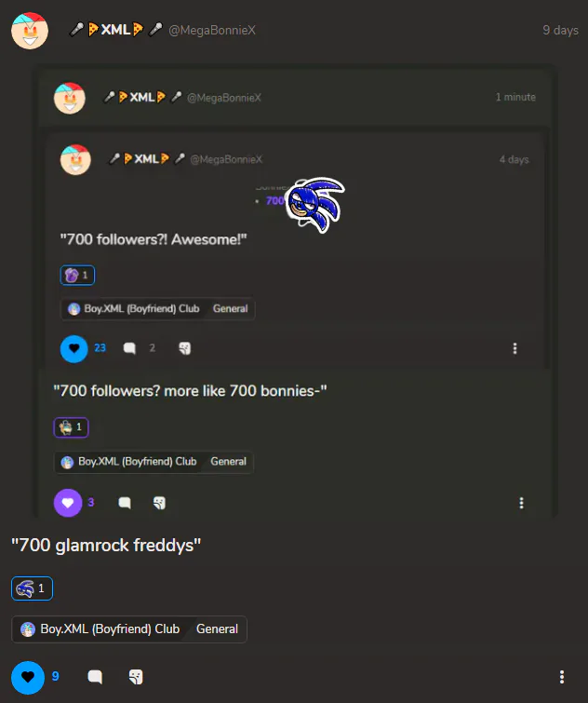Open three-dot menu of "700 bonnies" post
This screenshot has width=588, height=703.
[x=521, y=503]
